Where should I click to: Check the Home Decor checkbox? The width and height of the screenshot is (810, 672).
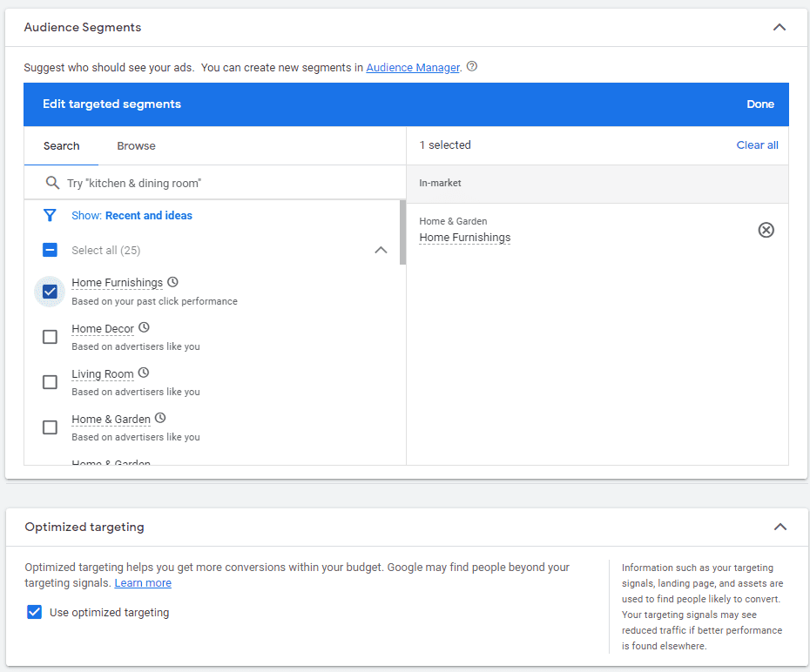coord(50,337)
